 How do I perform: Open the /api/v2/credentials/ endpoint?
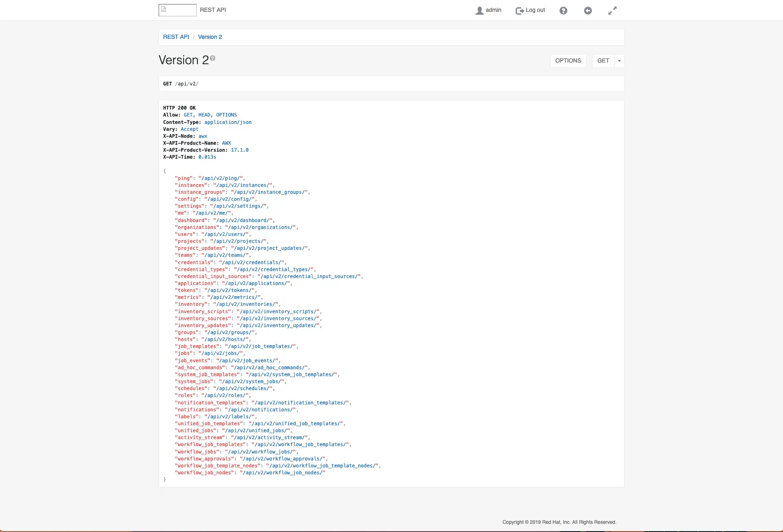(x=251, y=263)
